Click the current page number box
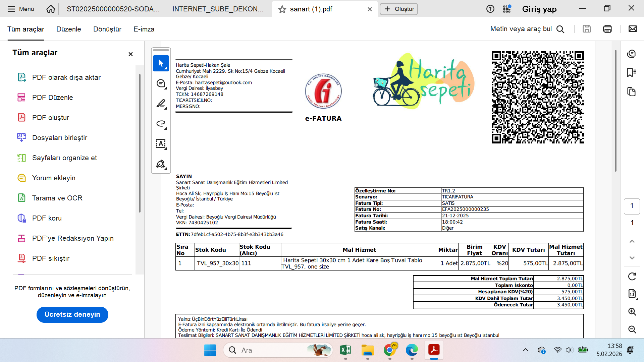This screenshot has height=362, width=644. pyautogui.click(x=632, y=206)
